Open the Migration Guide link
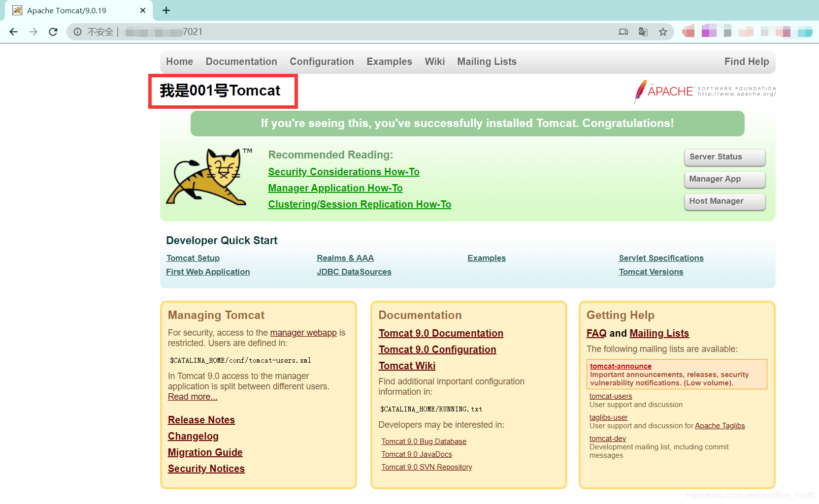The image size is (819, 504). 205,452
